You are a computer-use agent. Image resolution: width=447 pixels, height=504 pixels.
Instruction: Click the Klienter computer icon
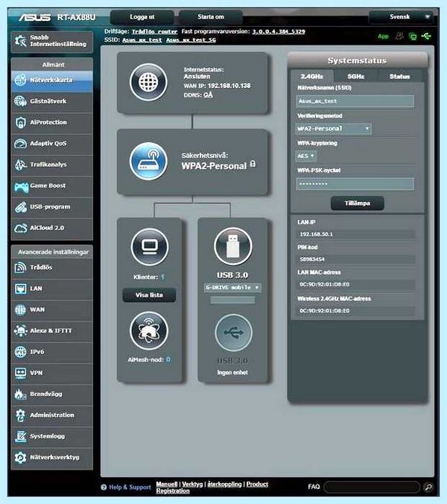(150, 247)
